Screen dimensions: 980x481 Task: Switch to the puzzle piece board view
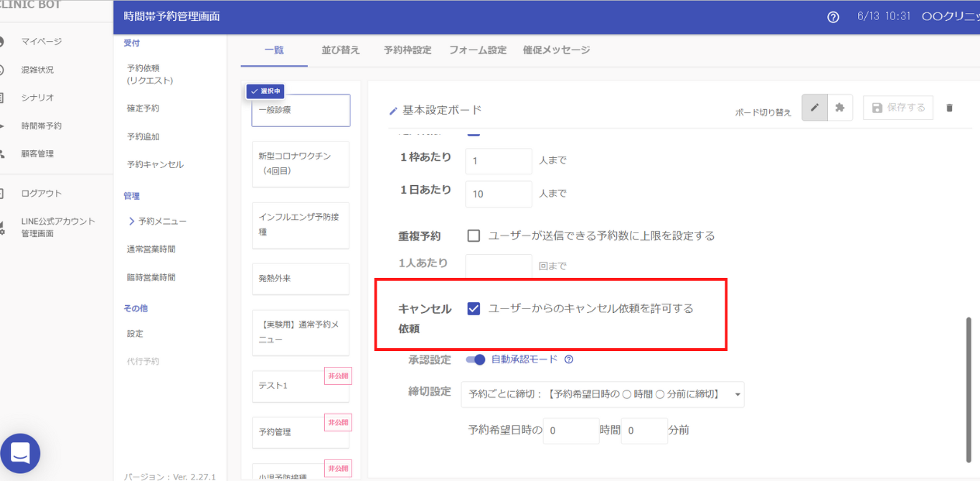click(x=840, y=108)
